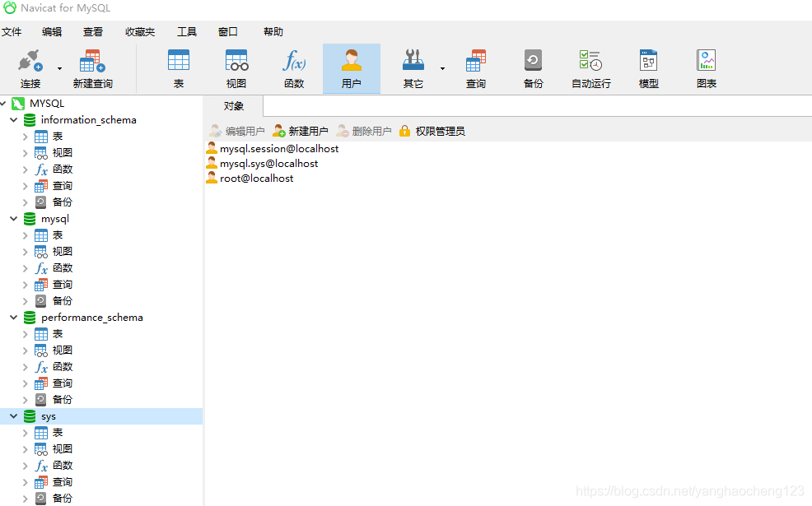
Task: Click the 查询 item under performance_schema
Action: click(63, 383)
